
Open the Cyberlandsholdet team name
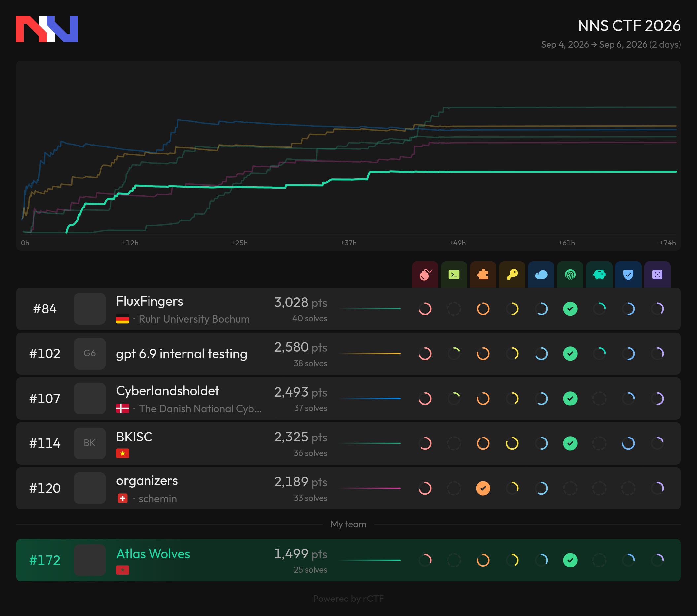click(x=167, y=391)
